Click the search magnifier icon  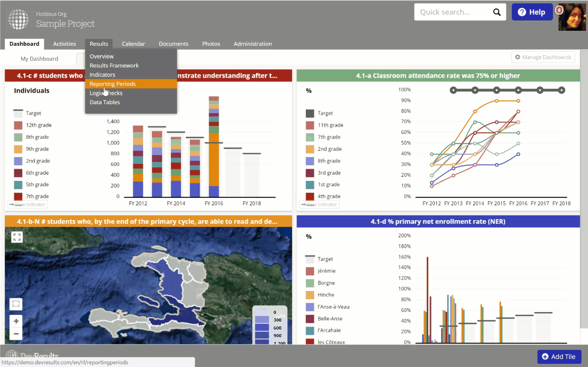[x=497, y=12]
